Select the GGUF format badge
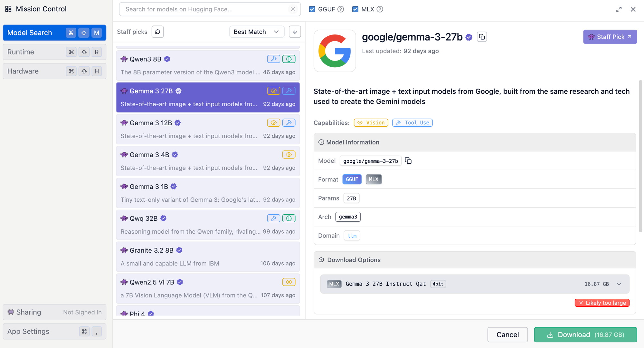The image size is (644, 348). [352, 179]
